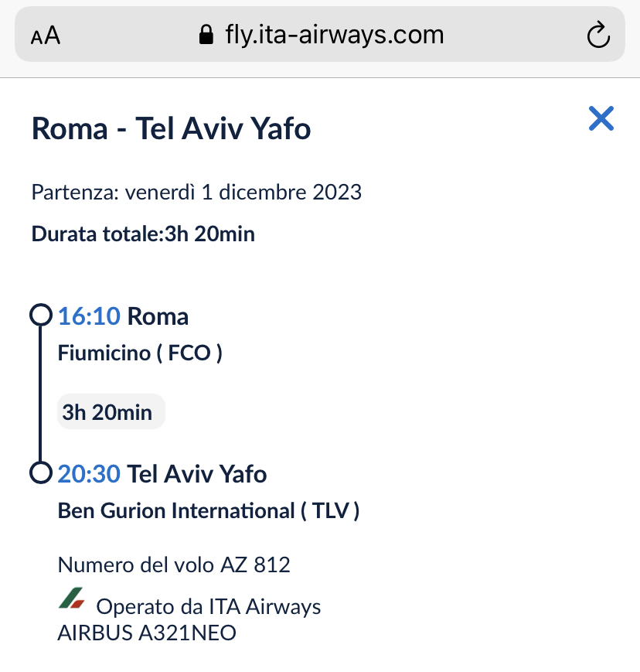The width and height of the screenshot is (640, 672).
Task: Tap the Roma departure timeline circle
Action: [x=39, y=316]
